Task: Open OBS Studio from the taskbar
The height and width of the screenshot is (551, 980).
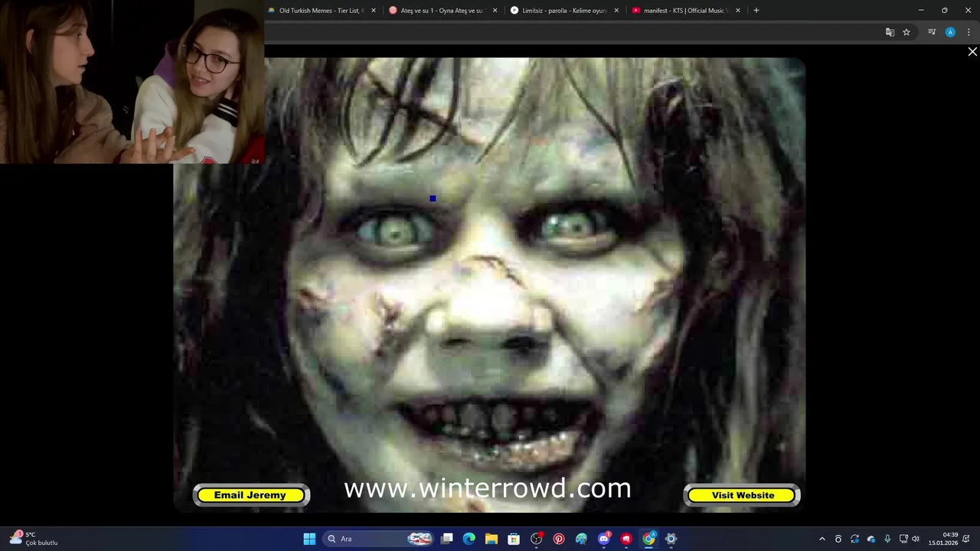Action: click(x=537, y=539)
